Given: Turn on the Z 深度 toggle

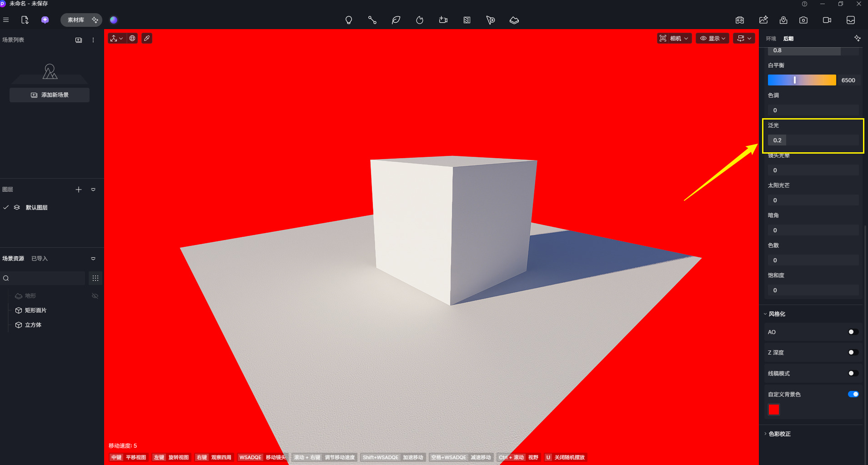Looking at the screenshot, I should [x=853, y=352].
